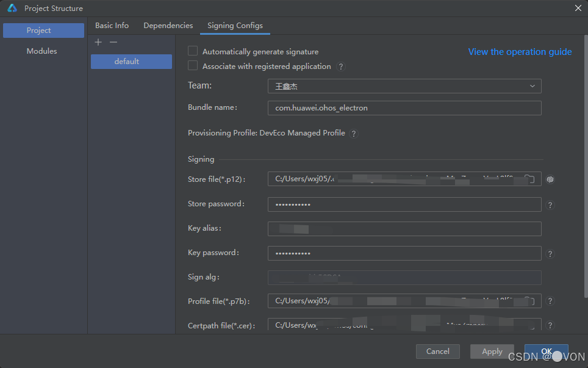Image resolution: width=588 pixels, height=368 pixels.
Task: Click fingerprint icon beside Store file field
Action: pos(550,179)
